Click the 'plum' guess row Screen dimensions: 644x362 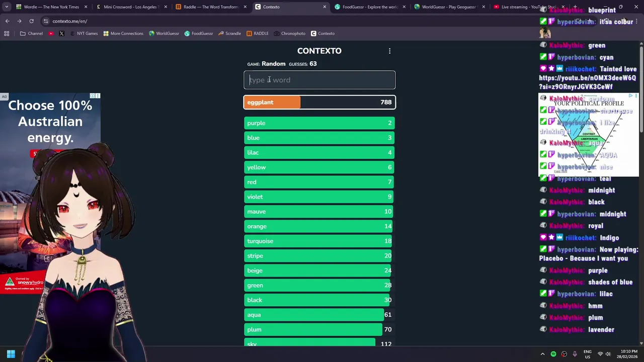[x=319, y=329]
